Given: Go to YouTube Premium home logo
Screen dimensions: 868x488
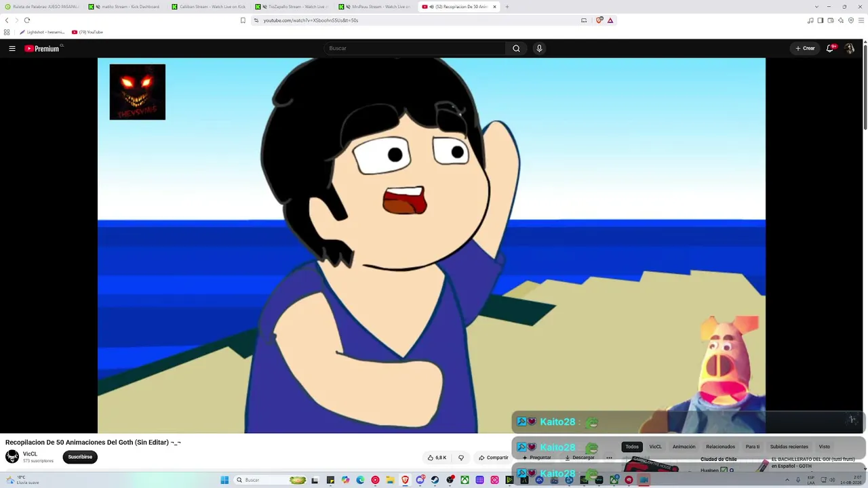Looking at the screenshot, I should 43,48.
